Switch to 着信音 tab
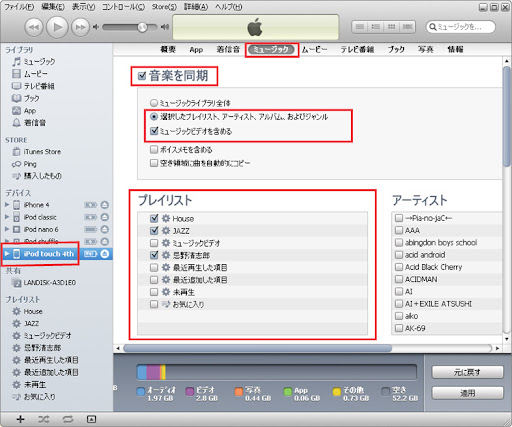This screenshot has width=512, height=427. (228, 49)
